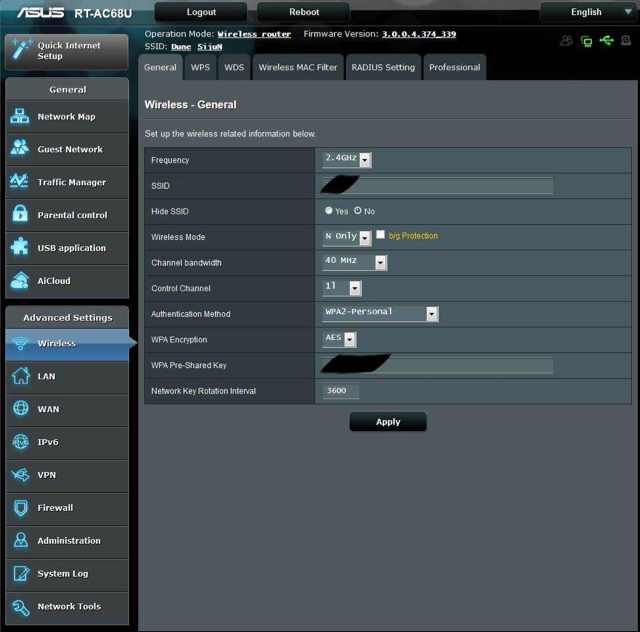Switch to the General tab

point(160,67)
